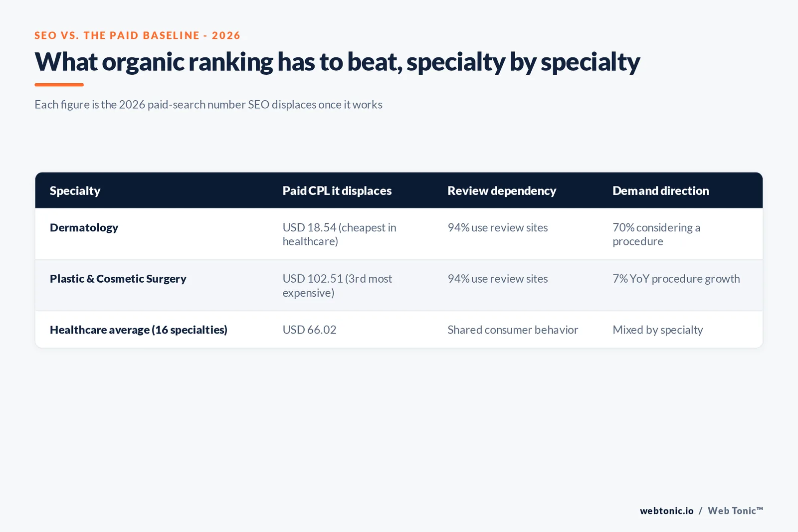This screenshot has width=798, height=532.
Task: Click the 'Web Tonic™' footer brand name
Action: click(x=736, y=511)
